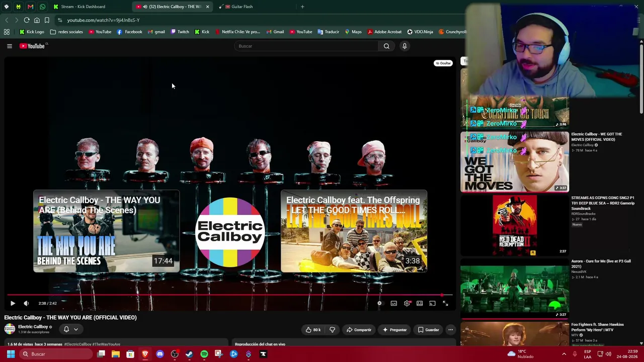
Task: Toggle subtitles in the video player
Action: 394,303
